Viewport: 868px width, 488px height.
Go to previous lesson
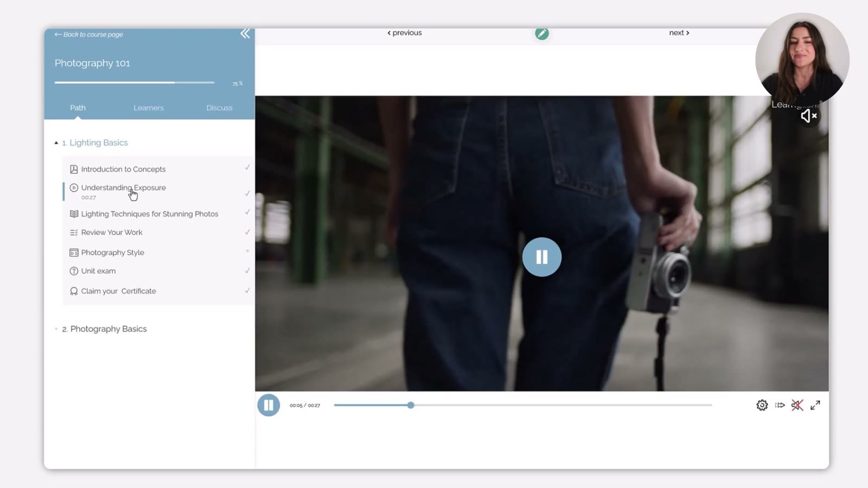(404, 33)
